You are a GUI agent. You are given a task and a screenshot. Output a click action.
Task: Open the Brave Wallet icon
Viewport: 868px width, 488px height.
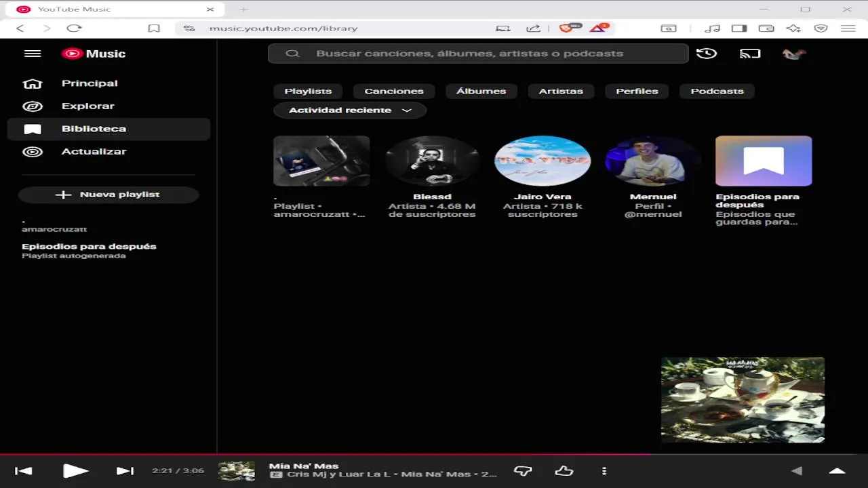[x=766, y=28]
